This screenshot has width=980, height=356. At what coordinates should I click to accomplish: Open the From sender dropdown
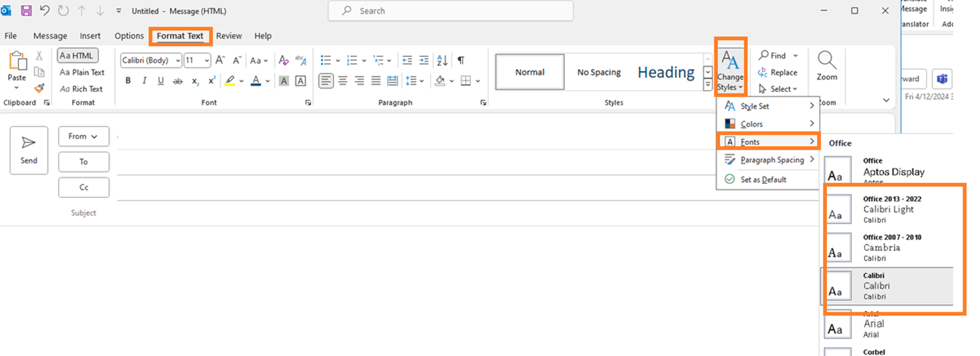click(x=84, y=136)
